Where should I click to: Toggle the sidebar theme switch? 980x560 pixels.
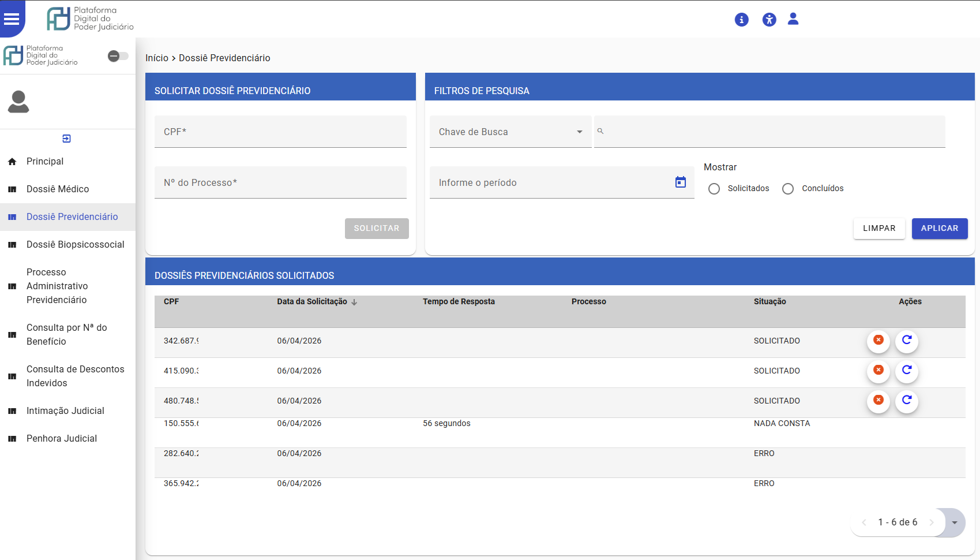[118, 56]
